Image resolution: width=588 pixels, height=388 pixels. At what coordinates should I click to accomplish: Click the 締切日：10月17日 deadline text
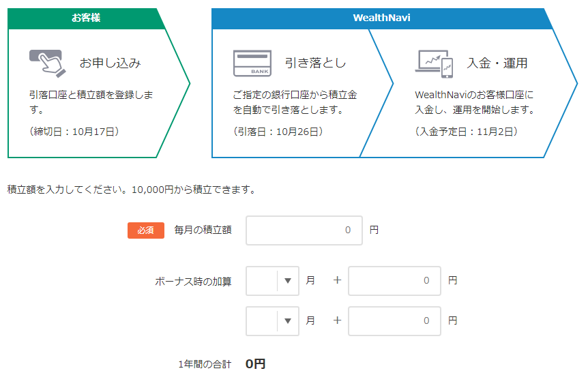[75, 132]
